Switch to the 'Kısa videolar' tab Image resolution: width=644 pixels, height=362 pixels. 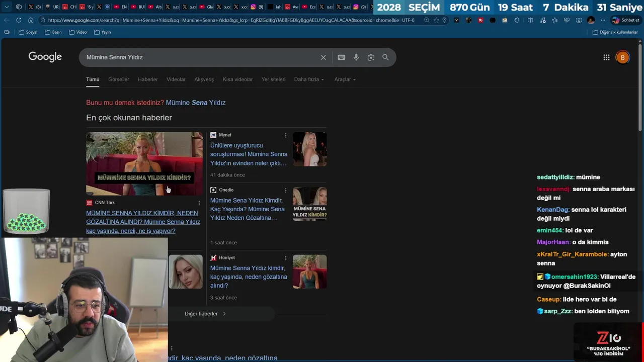[x=237, y=79]
